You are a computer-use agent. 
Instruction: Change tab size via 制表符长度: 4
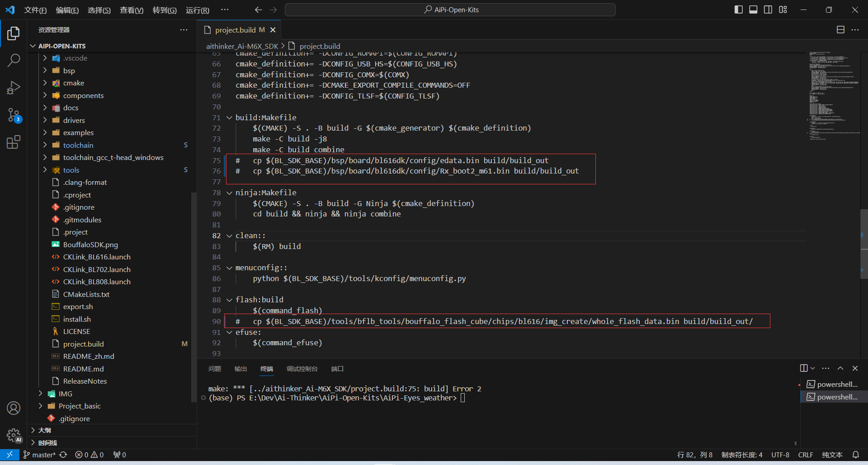741,455
